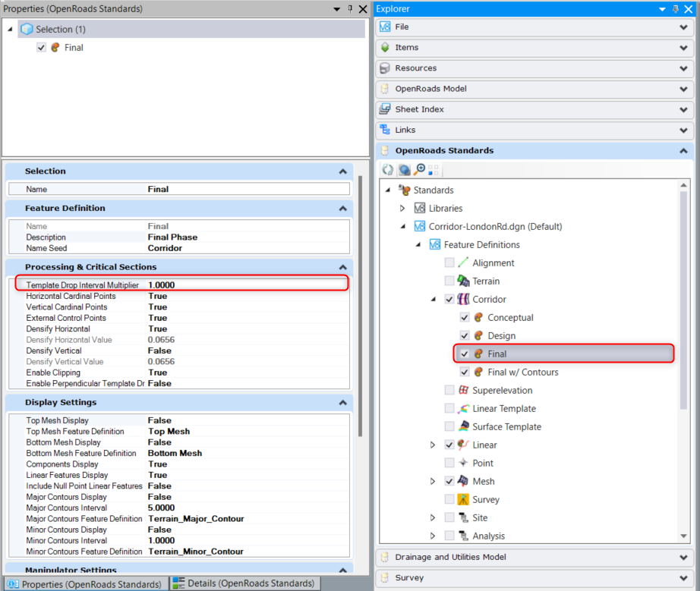Toggle the Survey checkbox
700x591 pixels.
(449, 499)
